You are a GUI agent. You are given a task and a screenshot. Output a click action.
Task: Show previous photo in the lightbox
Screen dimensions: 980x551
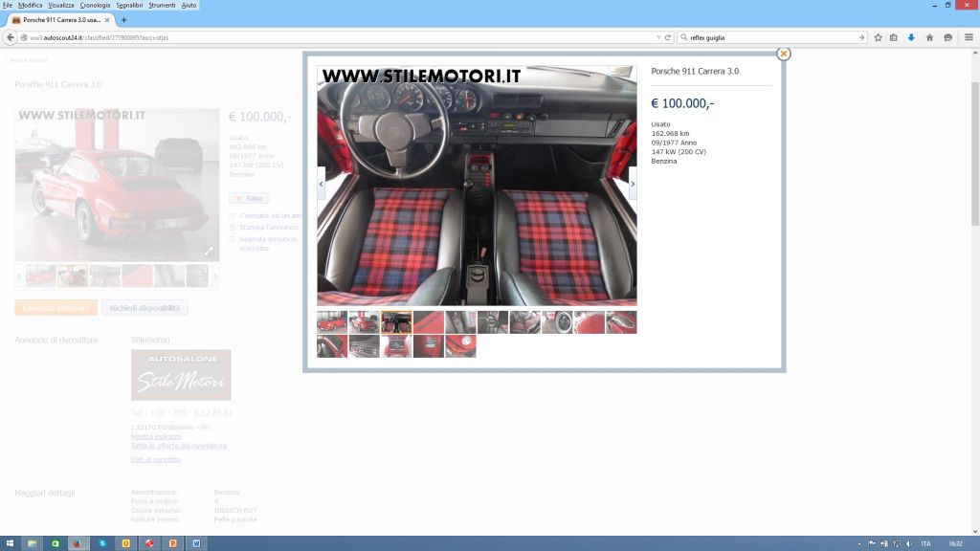[x=322, y=184]
